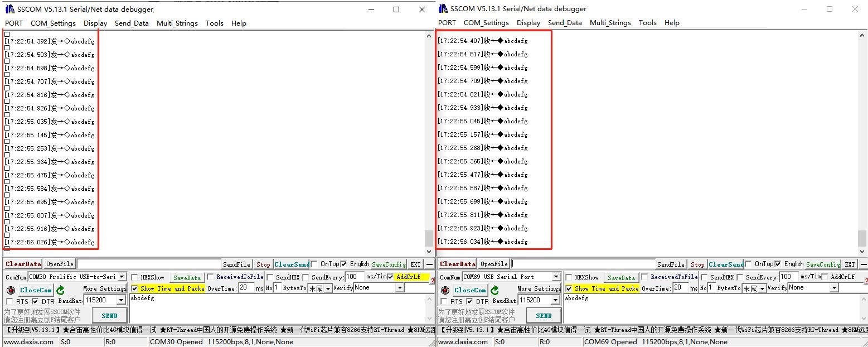The height and width of the screenshot is (347, 868).
Task: Click the SSCOM app icon in right title bar
Action: click(x=443, y=8)
